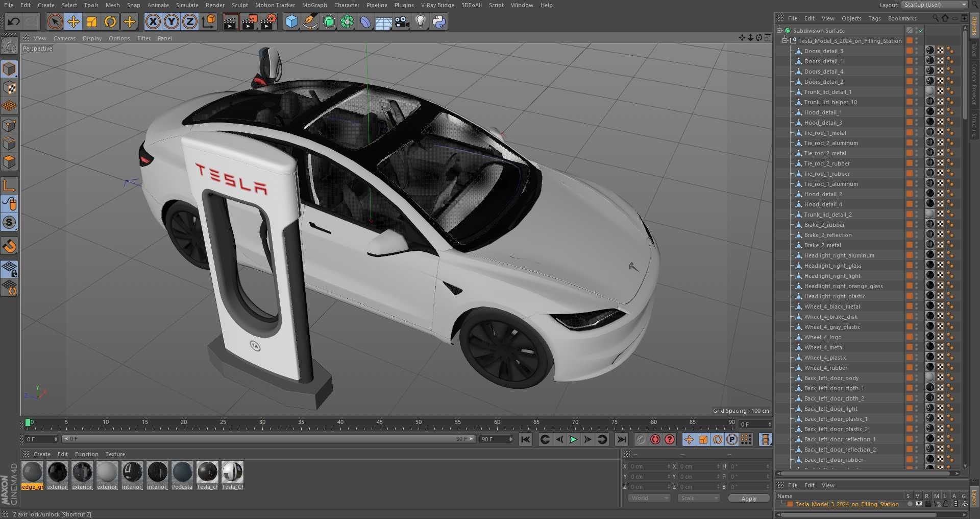Open the Layout Startup dropdown
The width and height of the screenshot is (980, 519).
click(x=935, y=5)
